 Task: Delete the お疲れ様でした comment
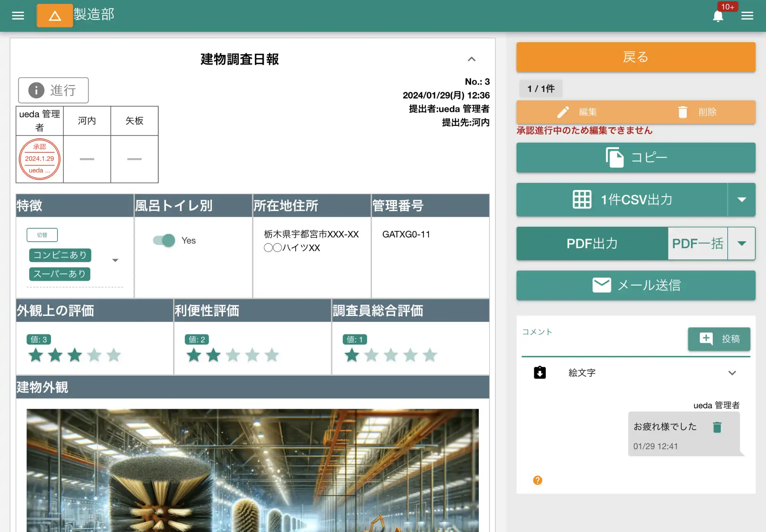click(717, 427)
